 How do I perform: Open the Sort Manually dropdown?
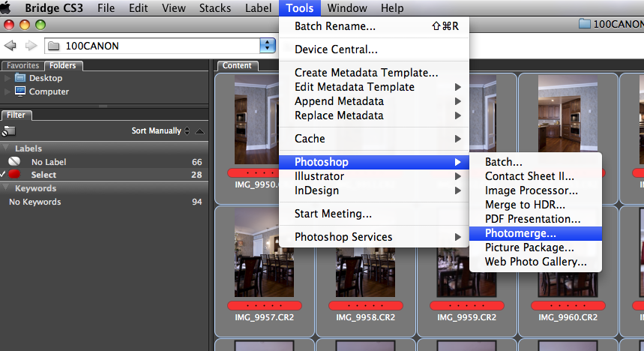click(160, 130)
